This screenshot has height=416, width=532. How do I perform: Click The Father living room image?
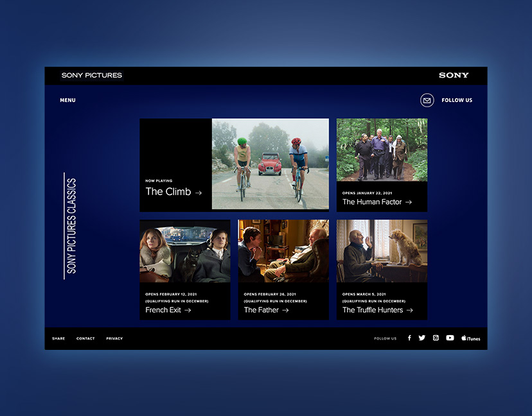[283, 251]
